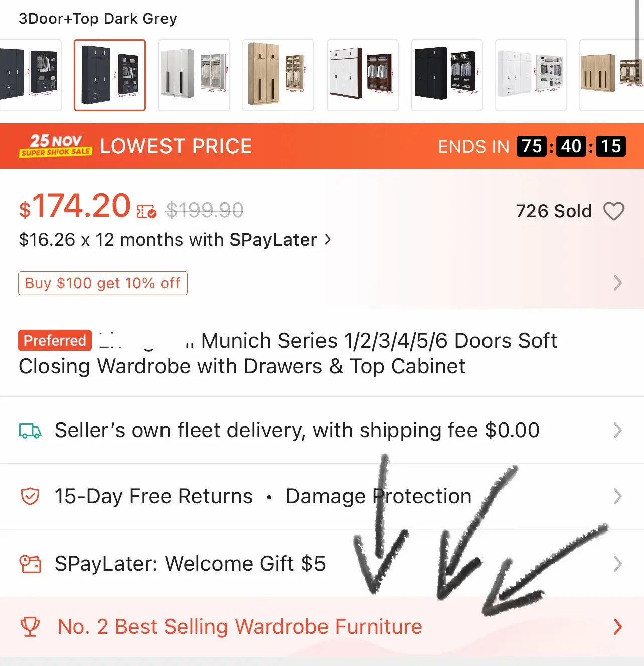This screenshot has height=666, width=644.
Task: Click the shield returns icon
Action: tap(30, 496)
